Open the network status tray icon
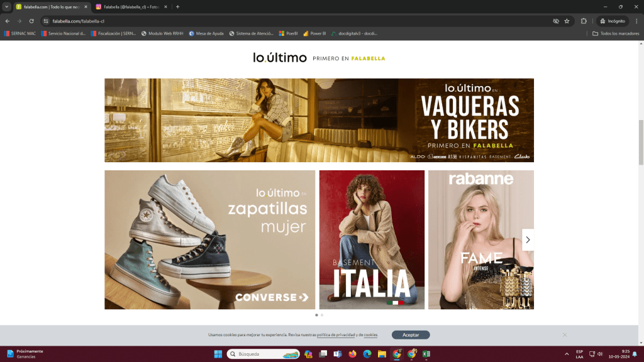644x362 pixels. [x=592, y=354]
